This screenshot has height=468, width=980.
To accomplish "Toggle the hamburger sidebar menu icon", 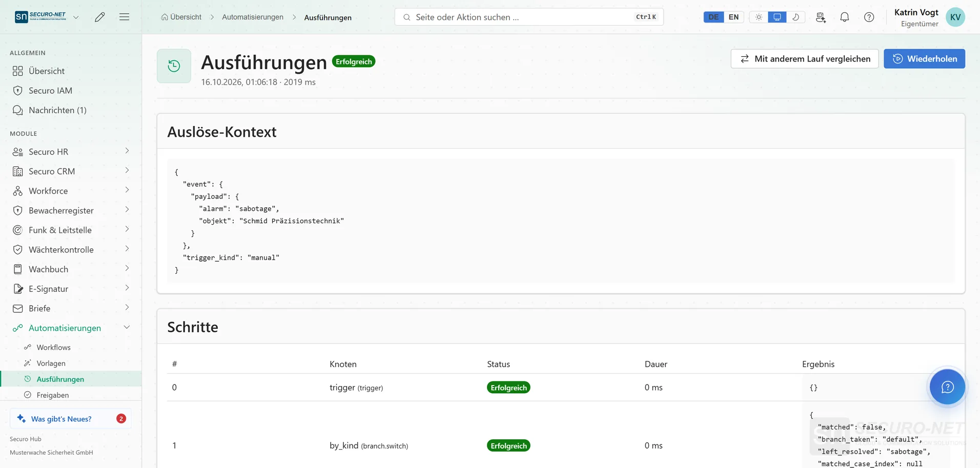I will tap(124, 17).
